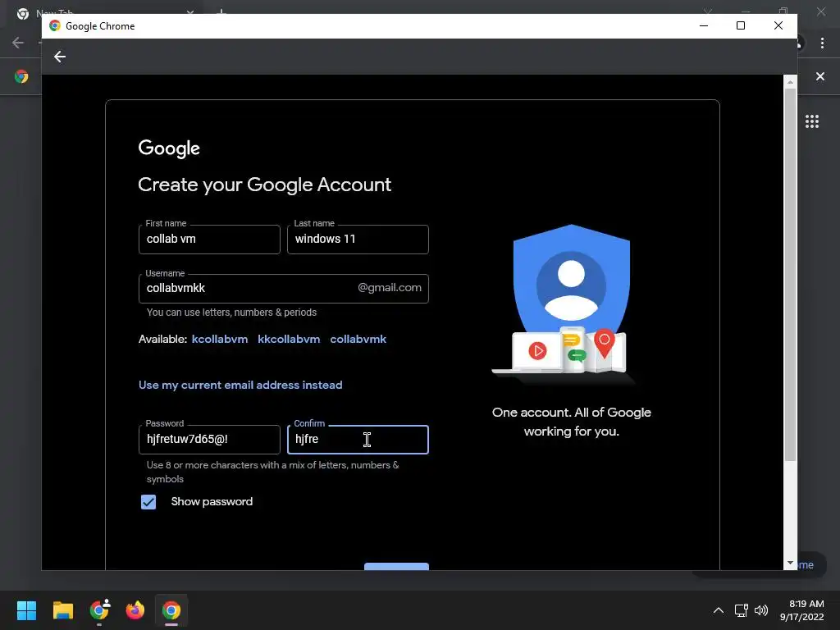The height and width of the screenshot is (630, 840).
Task: Close the side panel with X in background window
Action: click(819, 76)
